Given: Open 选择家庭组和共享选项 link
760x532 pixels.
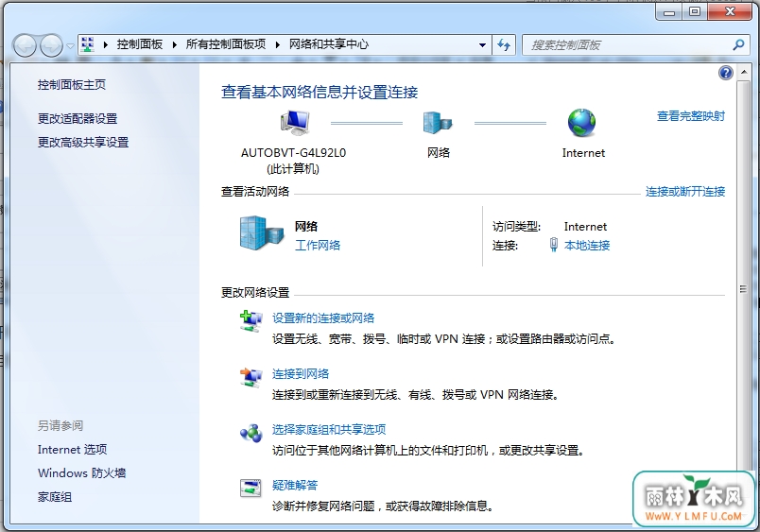Looking at the screenshot, I should point(329,430).
